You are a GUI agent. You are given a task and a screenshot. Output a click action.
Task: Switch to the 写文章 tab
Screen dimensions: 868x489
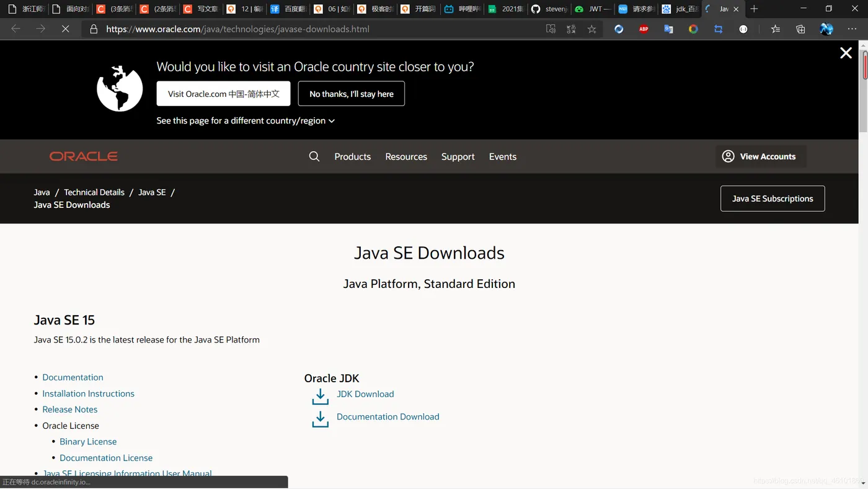click(201, 9)
